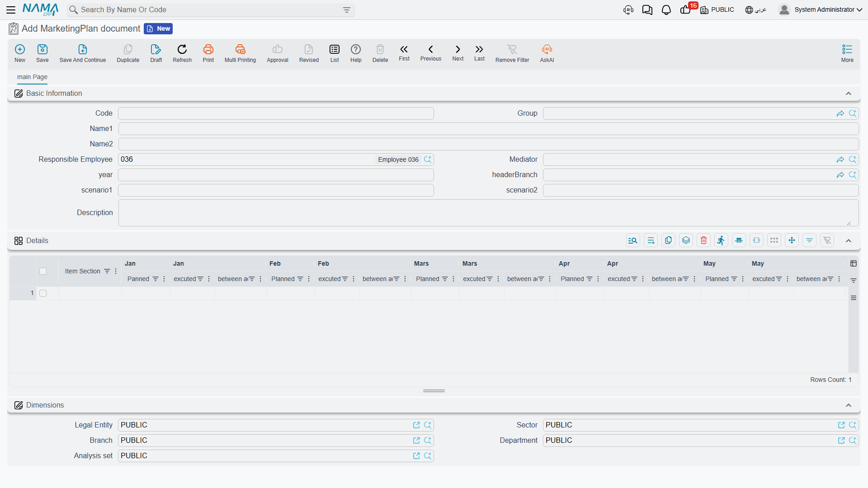Screen dimensions: 868x488
Task: Open System Administrator user dropdown
Action: click(x=821, y=9)
